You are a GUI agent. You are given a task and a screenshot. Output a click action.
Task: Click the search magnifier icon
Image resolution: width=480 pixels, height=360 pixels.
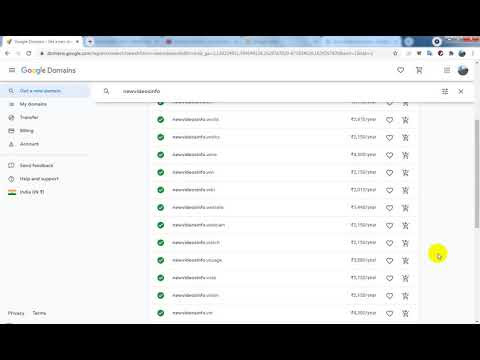106,91
